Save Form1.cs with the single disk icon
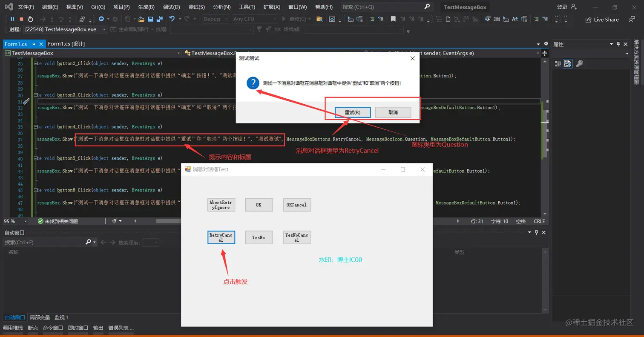The image size is (644, 337). (150, 19)
